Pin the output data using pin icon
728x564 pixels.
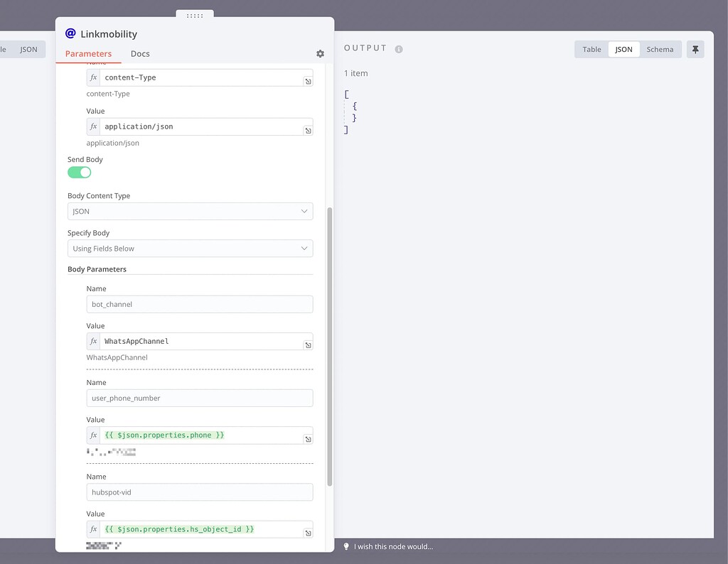point(695,48)
